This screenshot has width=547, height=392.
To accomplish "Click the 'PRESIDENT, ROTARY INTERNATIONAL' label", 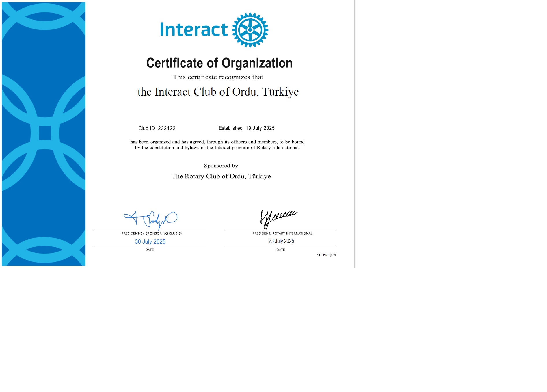I will [x=282, y=233].
